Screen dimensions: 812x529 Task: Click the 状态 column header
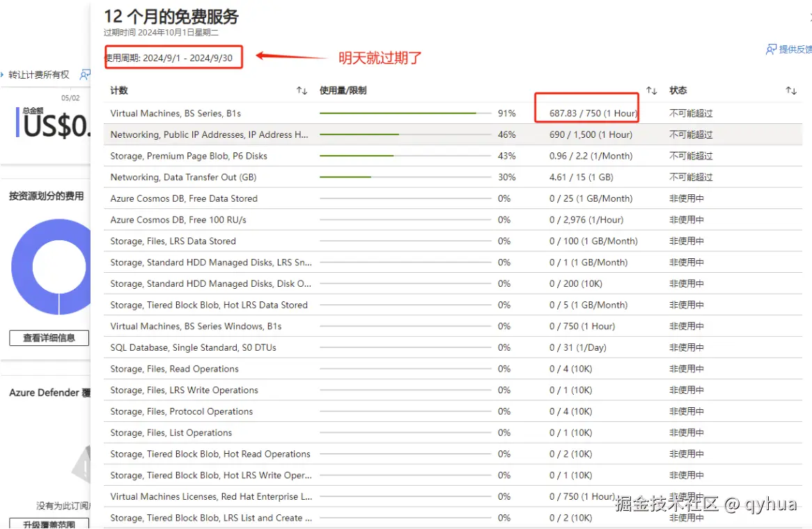678,90
